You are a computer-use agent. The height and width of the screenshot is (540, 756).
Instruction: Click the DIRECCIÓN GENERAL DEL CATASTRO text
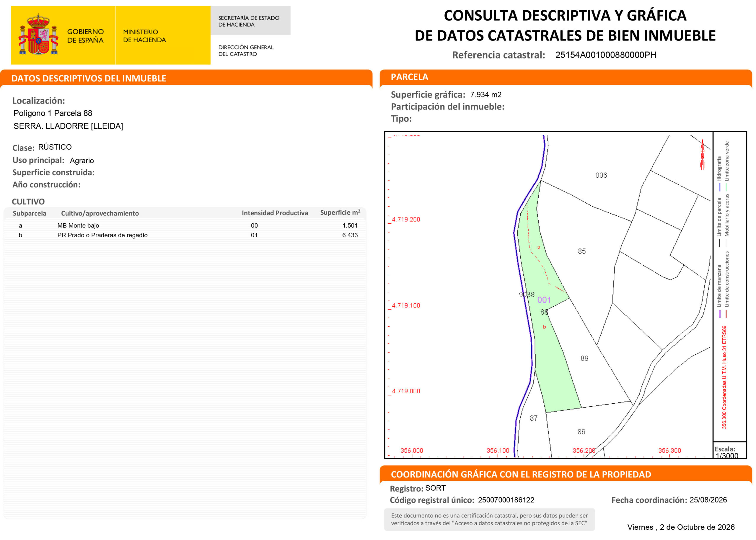[x=246, y=50]
